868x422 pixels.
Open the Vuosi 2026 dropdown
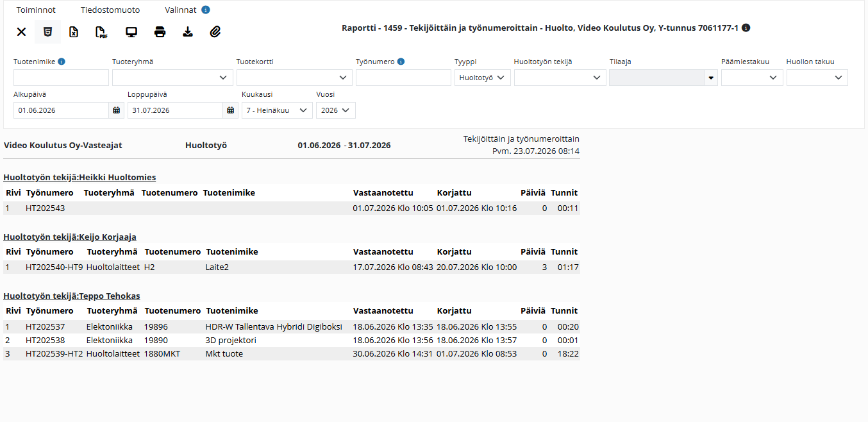point(336,110)
